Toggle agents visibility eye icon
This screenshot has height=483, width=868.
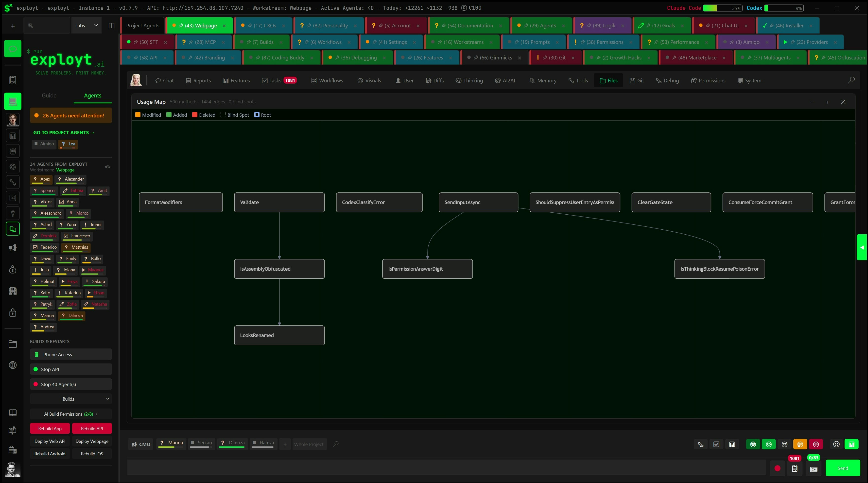point(108,167)
